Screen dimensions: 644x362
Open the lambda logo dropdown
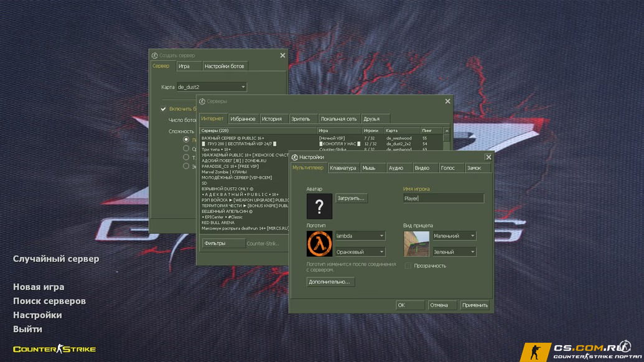pos(360,236)
